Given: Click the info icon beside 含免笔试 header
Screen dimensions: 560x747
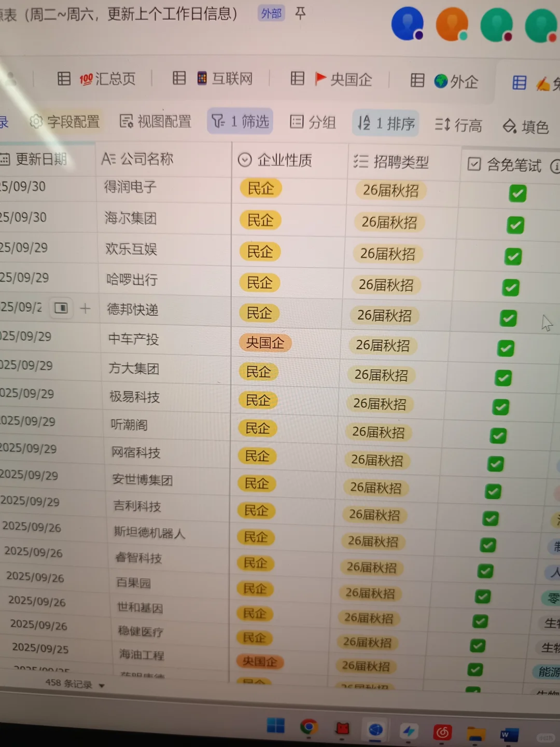Looking at the screenshot, I should click(555, 167).
